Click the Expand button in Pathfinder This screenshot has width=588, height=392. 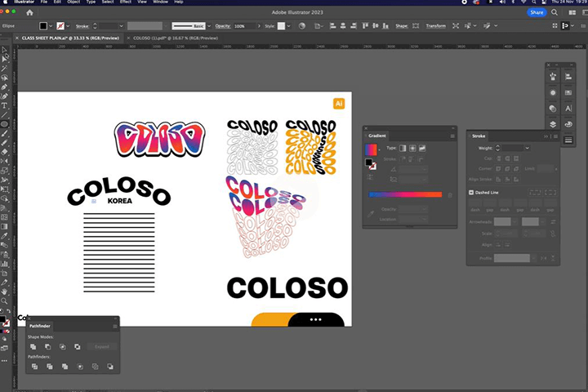point(101,346)
